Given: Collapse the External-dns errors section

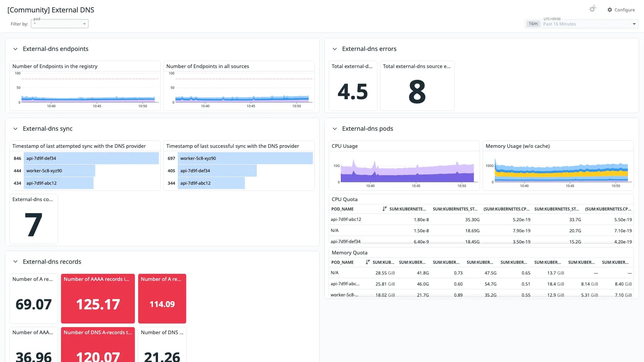Looking at the screenshot, I should (x=335, y=49).
